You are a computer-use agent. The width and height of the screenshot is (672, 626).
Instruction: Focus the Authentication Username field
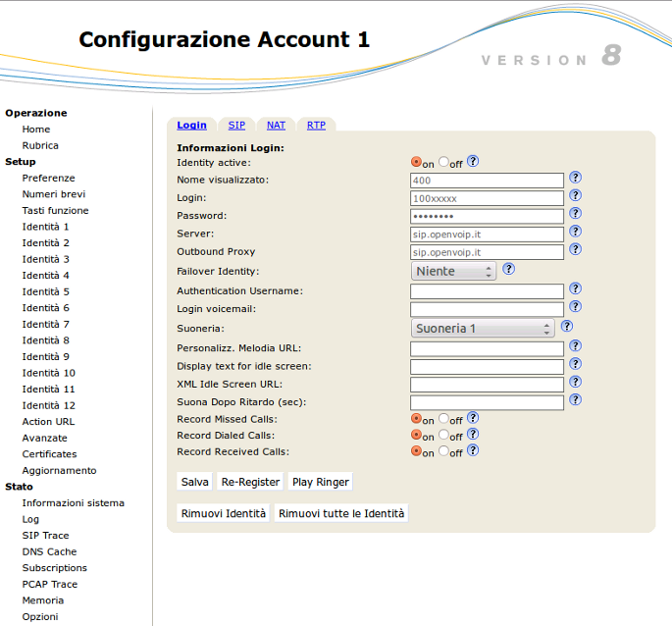(487, 291)
